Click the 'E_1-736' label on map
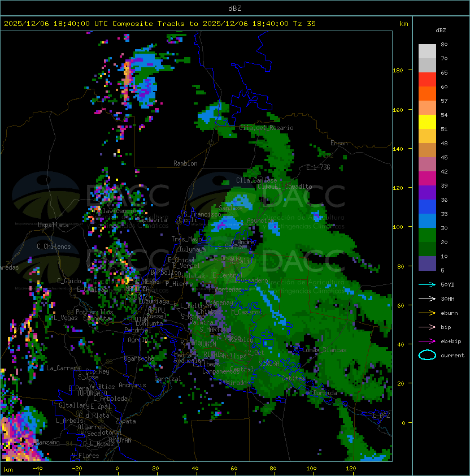Viewport: 470px width, 476px height. tap(318, 167)
